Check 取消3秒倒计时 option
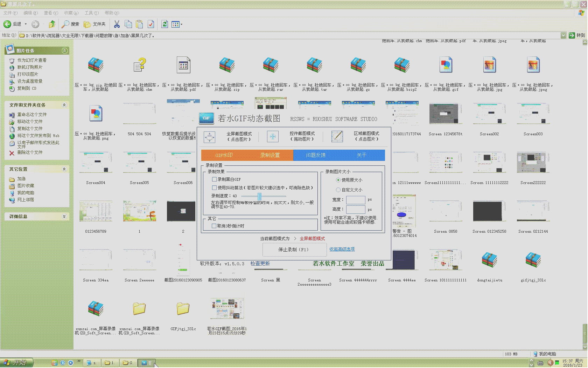Viewport: 588px width, 368px height. click(215, 225)
